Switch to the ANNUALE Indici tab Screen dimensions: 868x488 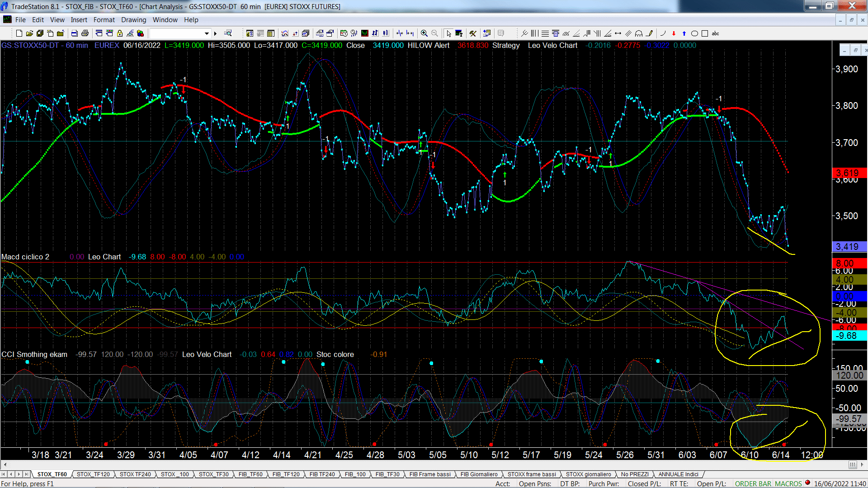click(678, 474)
